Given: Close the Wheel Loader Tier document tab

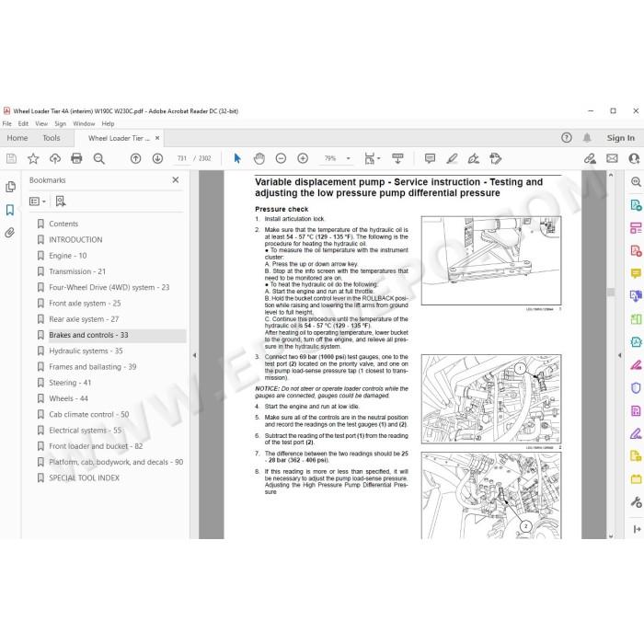Looking at the screenshot, I should 157,138.
